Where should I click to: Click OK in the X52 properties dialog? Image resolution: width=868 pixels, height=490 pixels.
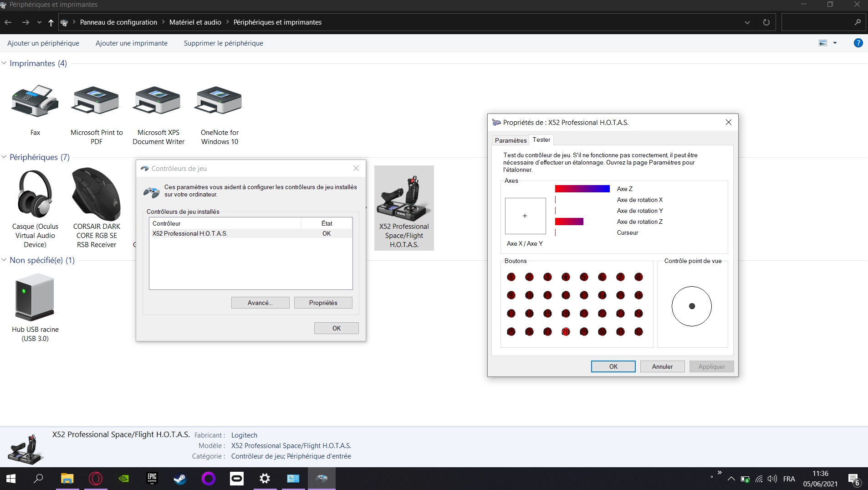click(x=613, y=366)
